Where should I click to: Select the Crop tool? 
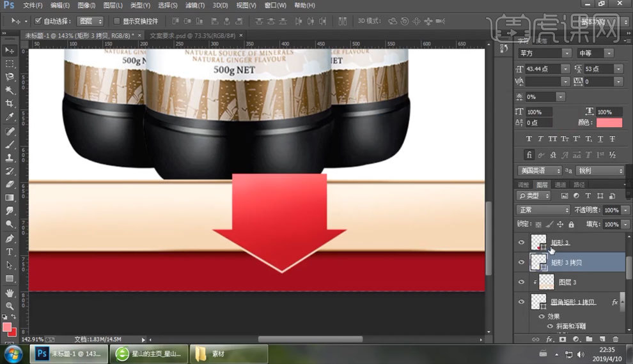[10, 103]
